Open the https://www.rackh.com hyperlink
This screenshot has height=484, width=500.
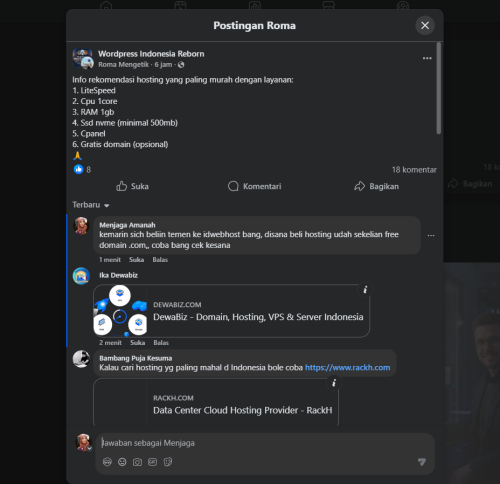tap(347, 368)
